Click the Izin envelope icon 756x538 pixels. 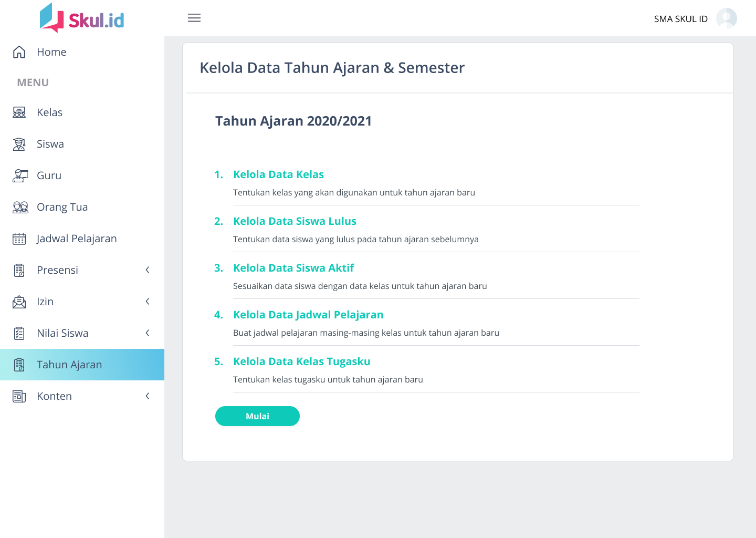click(19, 302)
